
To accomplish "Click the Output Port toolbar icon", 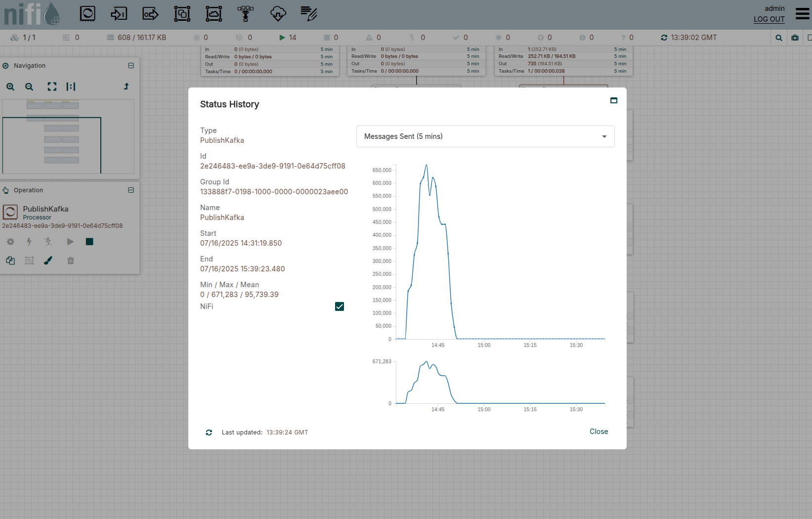I will [150, 14].
